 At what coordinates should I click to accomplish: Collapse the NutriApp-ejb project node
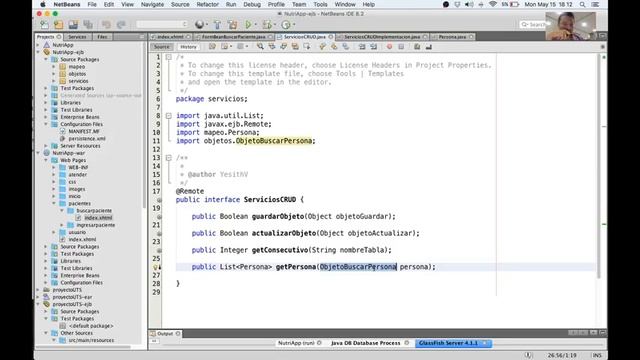pyautogui.click(x=38, y=52)
